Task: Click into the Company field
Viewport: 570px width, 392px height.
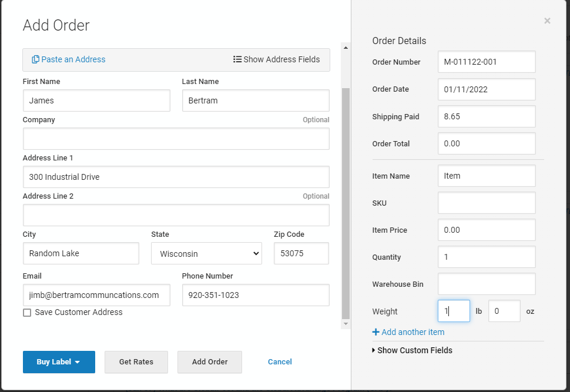Action: pyautogui.click(x=176, y=139)
